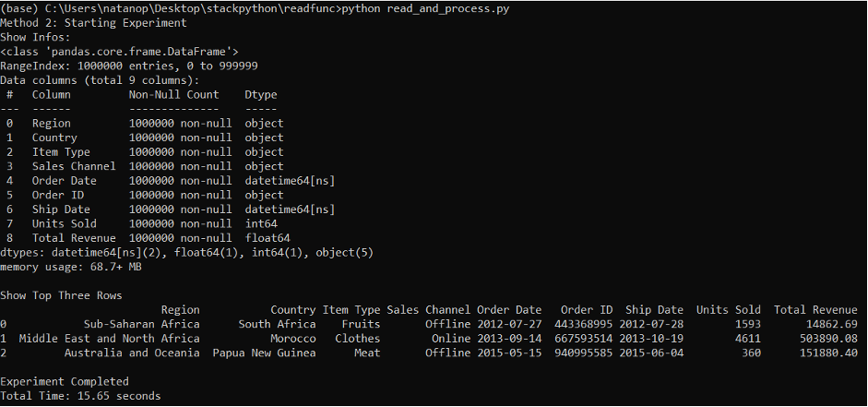Click the 'Morocco' country cell

click(293, 339)
